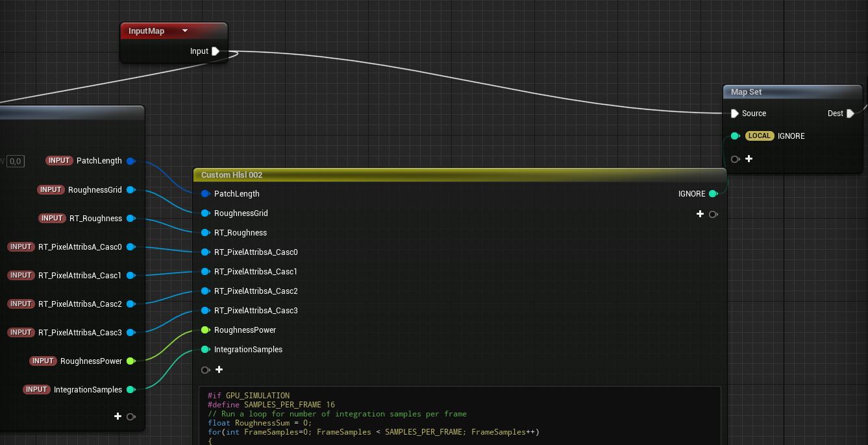Click RoughnessPower input pin on Custom Hlsl
The height and width of the screenshot is (445, 868).
[x=205, y=330]
